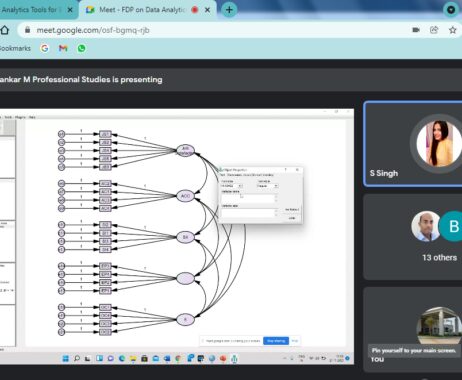Open the Google bookmark shortcut

[45, 48]
